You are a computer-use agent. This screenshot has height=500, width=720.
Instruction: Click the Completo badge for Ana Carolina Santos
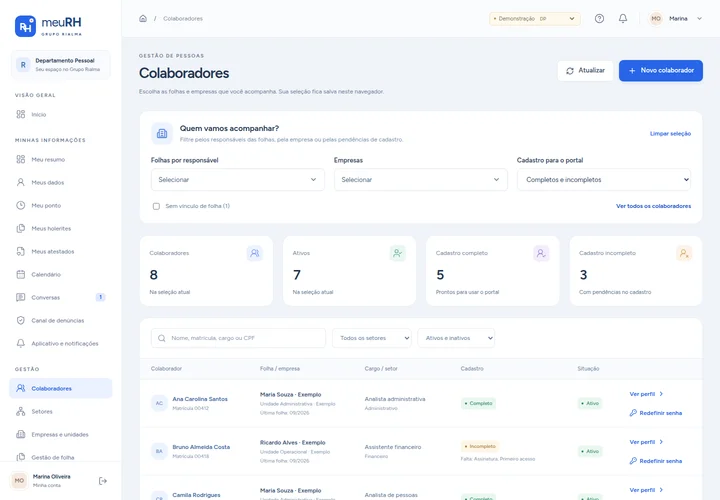coord(478,403)
